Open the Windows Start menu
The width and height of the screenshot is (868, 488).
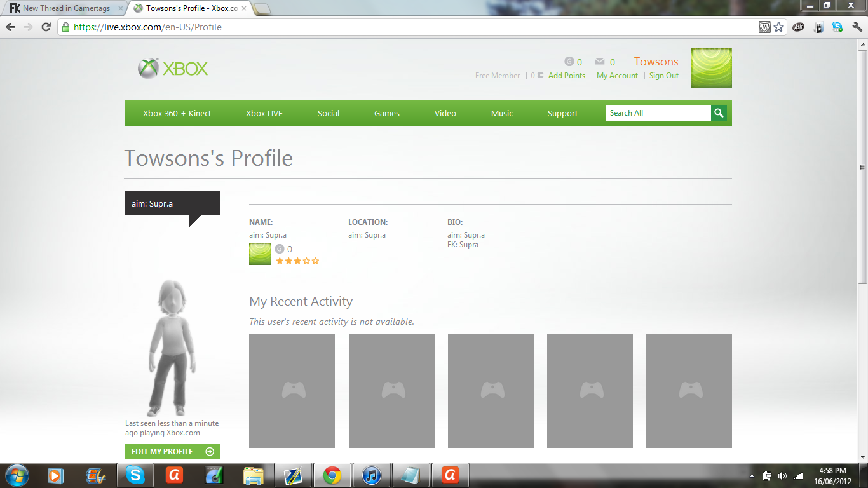tap(17, 475)
